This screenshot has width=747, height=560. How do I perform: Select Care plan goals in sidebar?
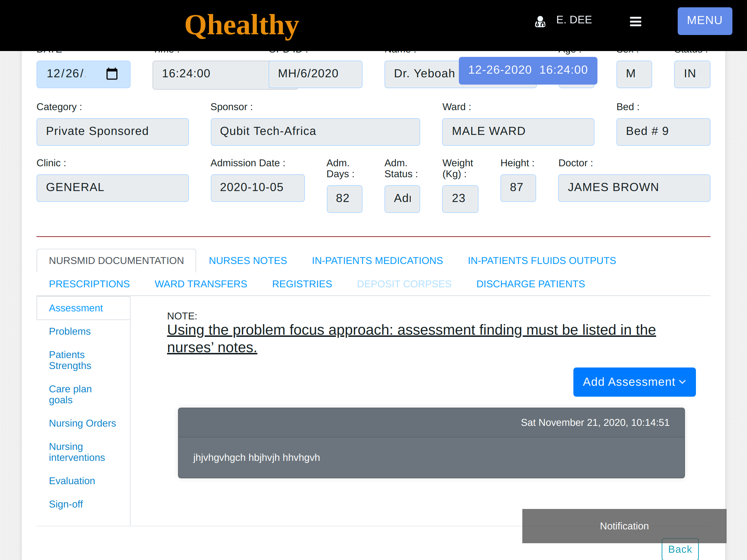pyautogui.click(x=70, y=394)
